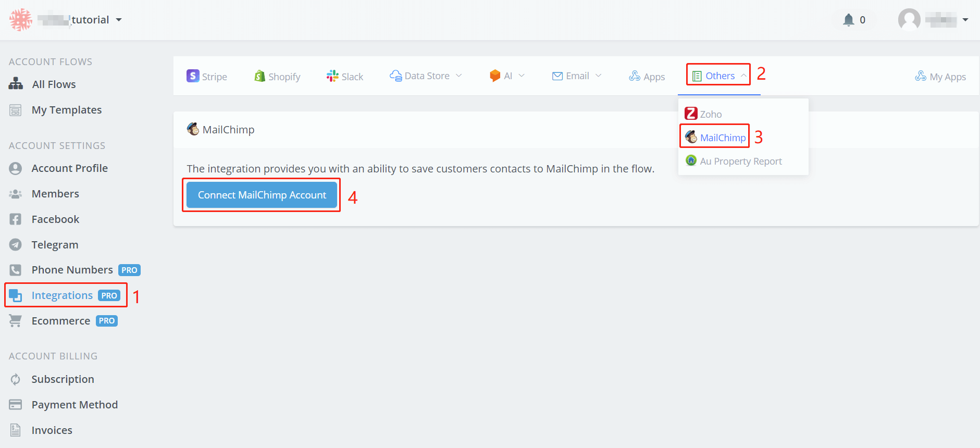The width and height of the screenshot is (980, 448).
Task: Click the Shopify bag icon
Action: point(259,76)
